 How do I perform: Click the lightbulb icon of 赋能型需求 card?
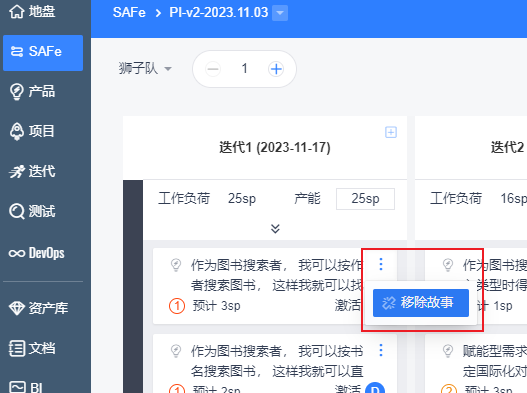coord(447,351)
